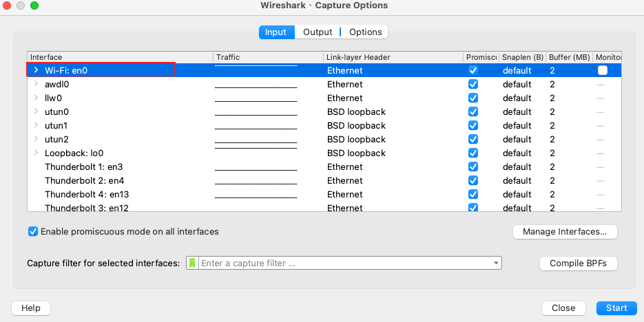Open Help for capture options

[31, 308]
